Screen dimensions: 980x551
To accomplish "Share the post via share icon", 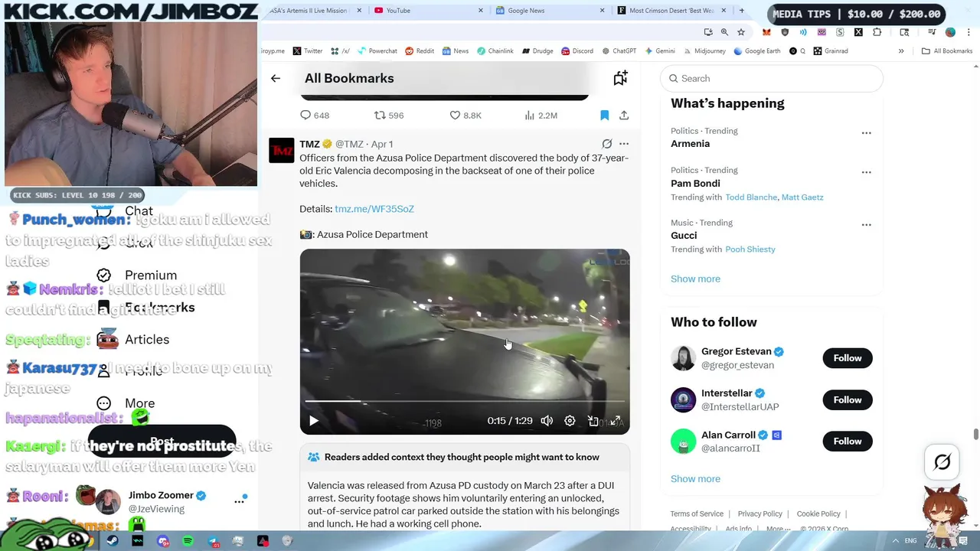I will tap(624, 116).
